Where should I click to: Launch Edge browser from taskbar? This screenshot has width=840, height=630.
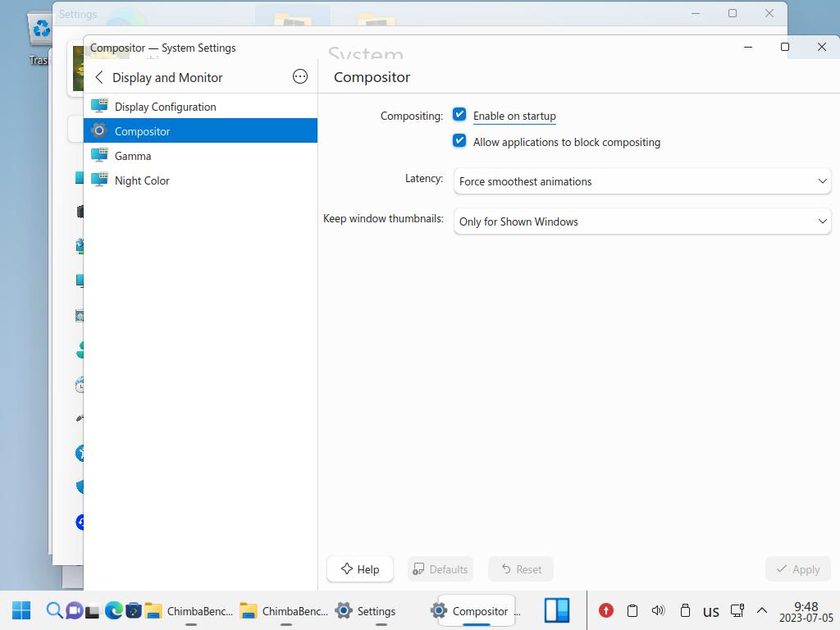(113, 610)
